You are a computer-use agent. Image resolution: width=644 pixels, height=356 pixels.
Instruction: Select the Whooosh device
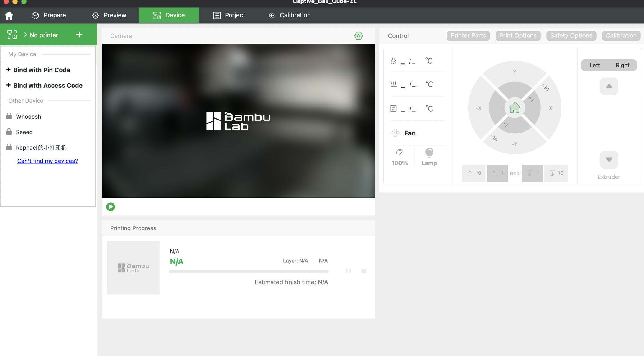click(29, 117)
